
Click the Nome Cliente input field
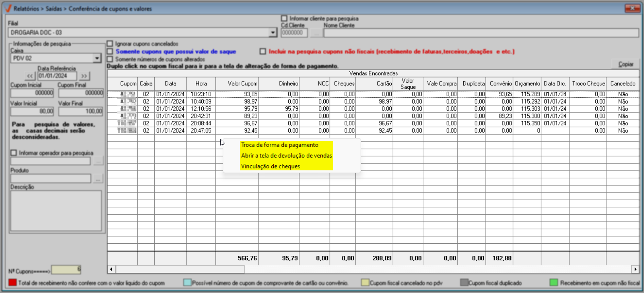click(x=481, y=33)
